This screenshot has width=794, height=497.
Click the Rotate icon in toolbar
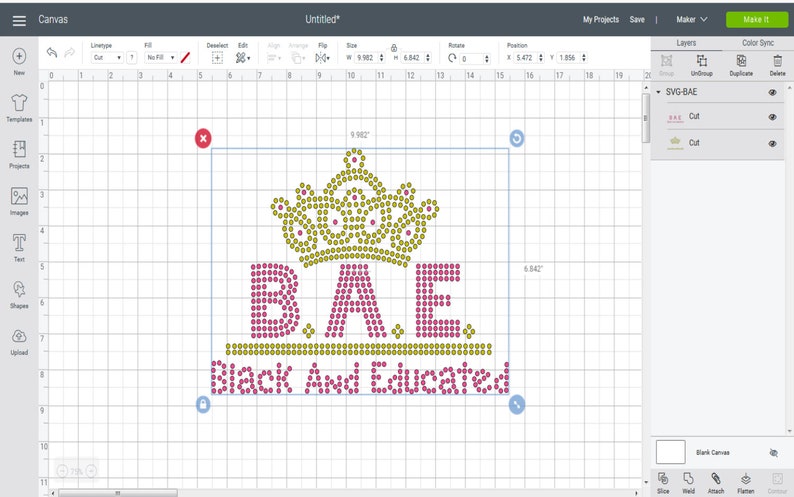(x=452, y=58)
